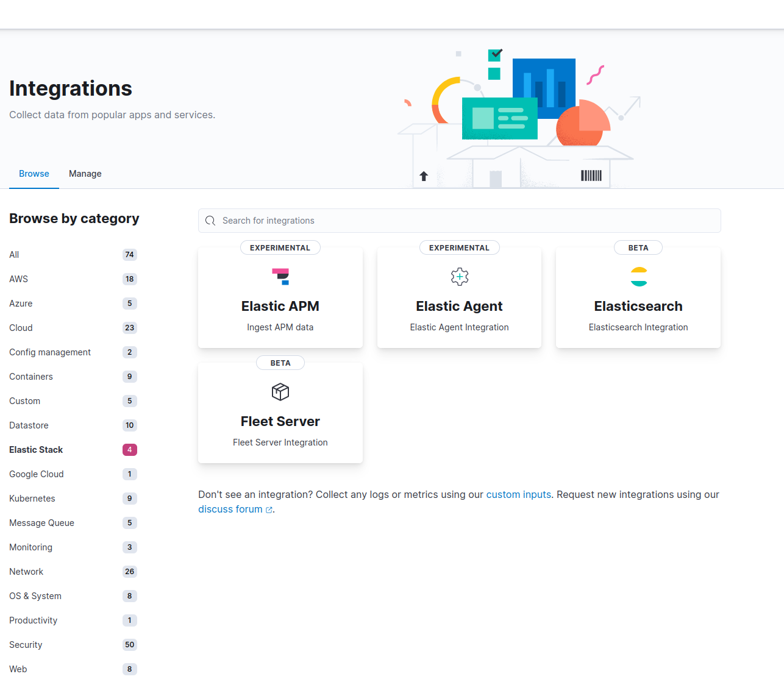Click the "Elasticsearch Integration" description
Viewport: 784px width, 682px height.
pos(638,327)
